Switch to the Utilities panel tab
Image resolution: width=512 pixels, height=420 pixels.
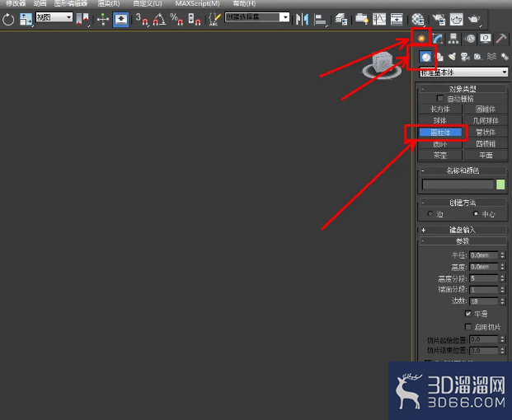[501, 39]
